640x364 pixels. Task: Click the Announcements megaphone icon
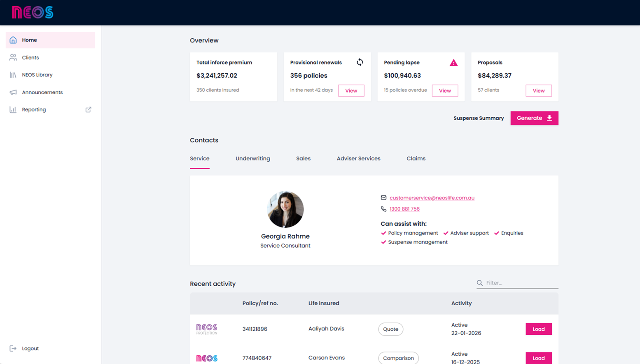(13, 92)
